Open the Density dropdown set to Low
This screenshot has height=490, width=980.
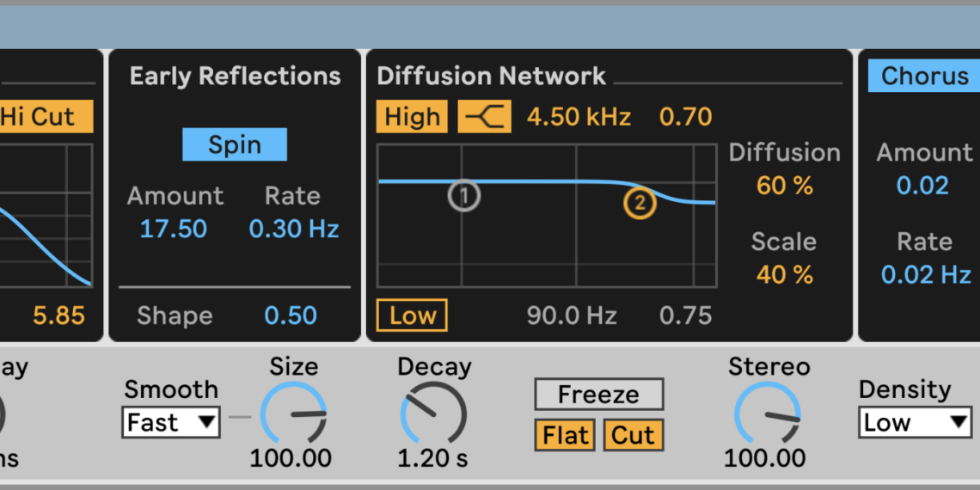pyautogui.click(x=915, y=423)
